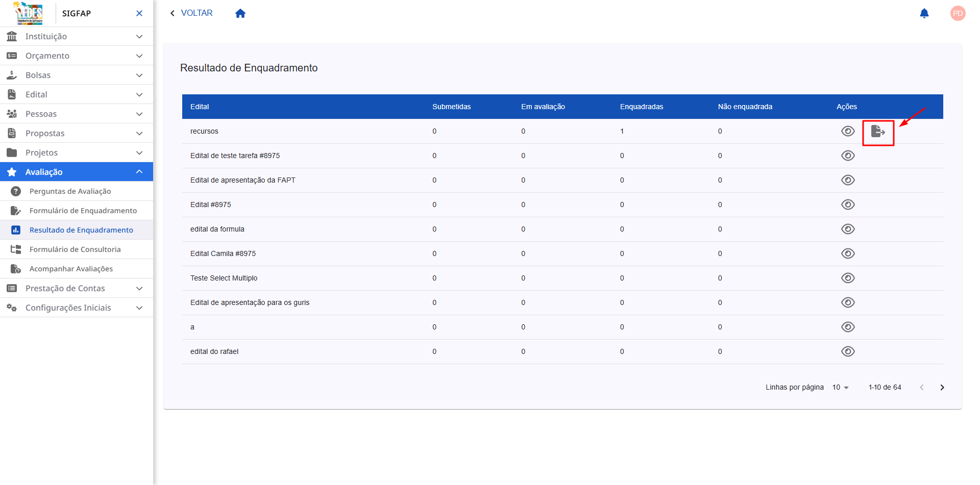Open notifications bell
Screen dimensions: 980x485
(924, 13)
